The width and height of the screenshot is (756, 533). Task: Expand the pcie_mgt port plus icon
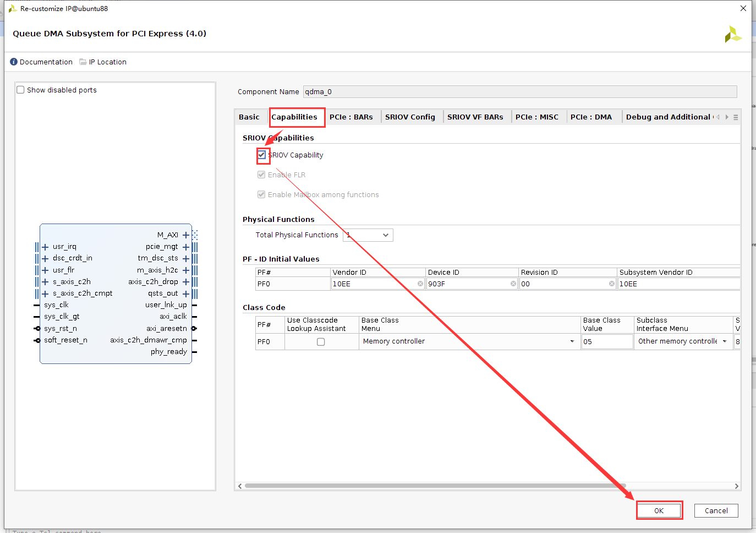click(x=186, y=247)
